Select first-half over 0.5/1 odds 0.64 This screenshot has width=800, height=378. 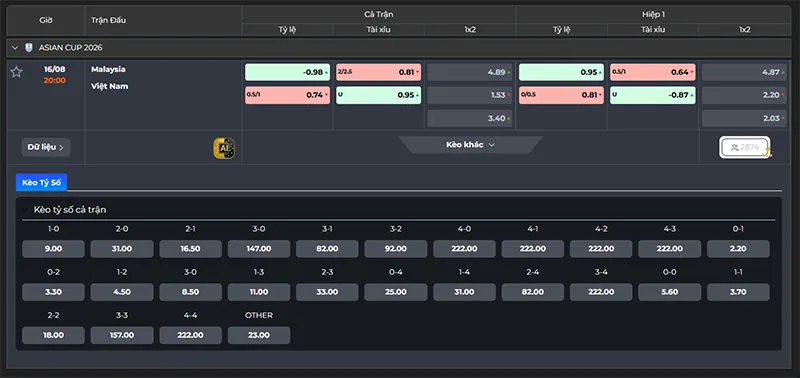(653, 72)
